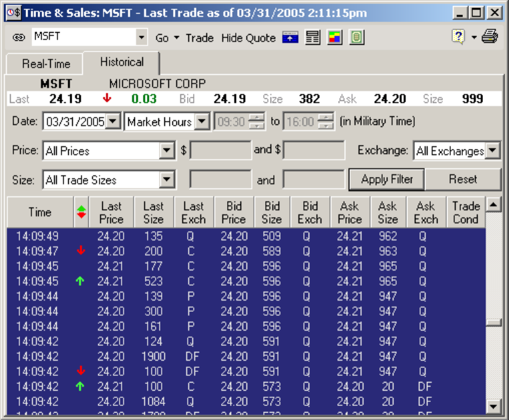Open the All Prices dropdown
Screen dimensions: 509x420
tap(166, 150)
